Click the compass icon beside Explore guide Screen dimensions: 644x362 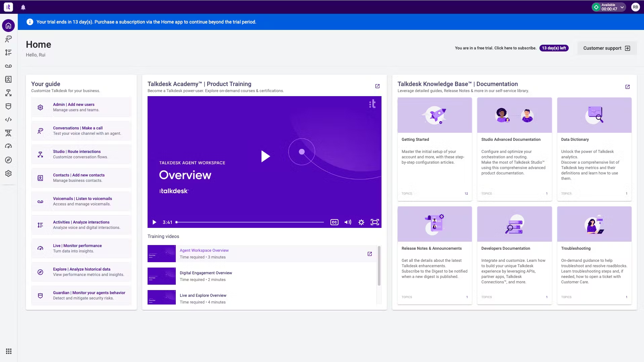point(40,272)
